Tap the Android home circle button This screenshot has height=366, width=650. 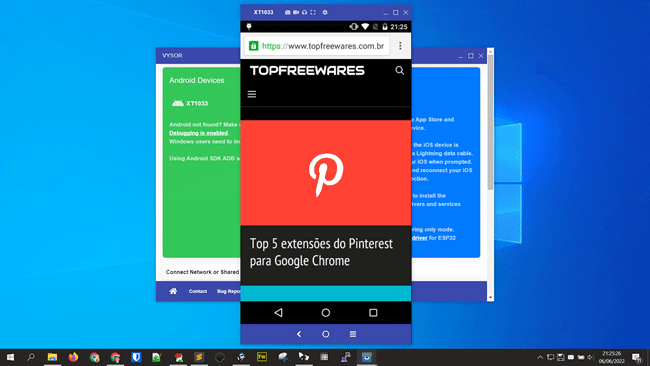(326, 313)
